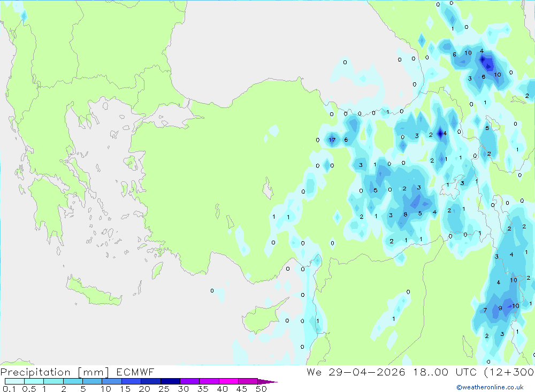Image resolution: width=535 pixels, height=392 pixels.
Task: Click the 25–30 mm legend color box
Action: [170, 381]
